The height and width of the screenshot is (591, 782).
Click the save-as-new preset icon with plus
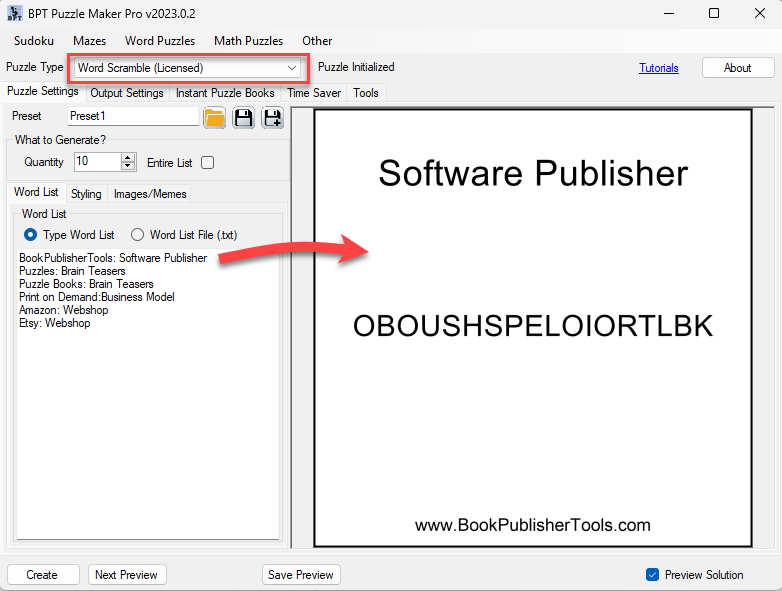click(x=272, y=117)
